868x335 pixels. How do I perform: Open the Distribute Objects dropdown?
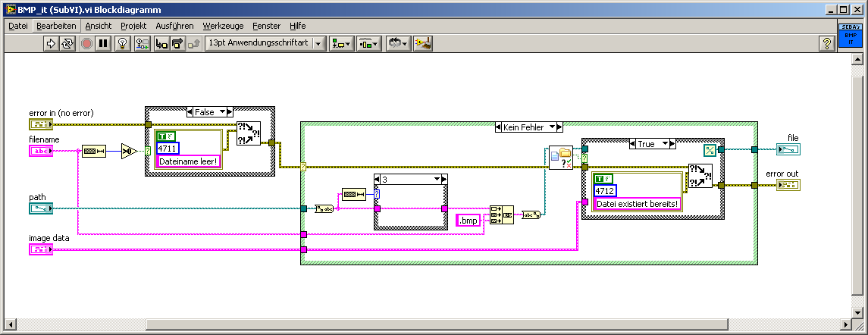tap(368, 43)
